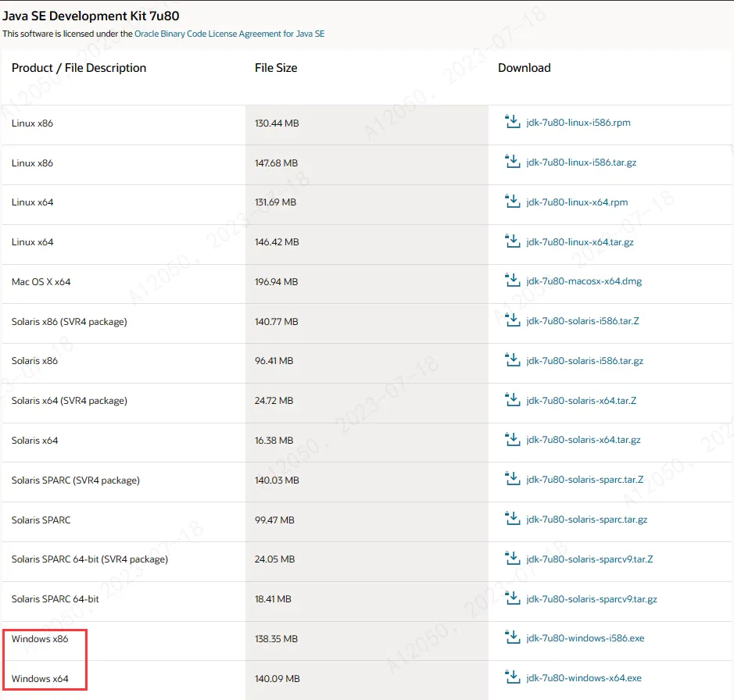Click Java SE Development Kit 7u80 heading
Image resolution: width=734 pixels, height=700 pixels.
click(91, 16)
